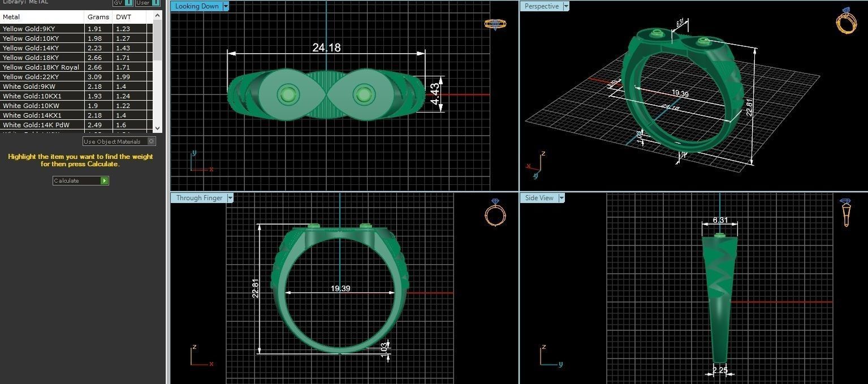Sort by the Metal column header
The height and width of the screenshot is (384, 868).
coord(42,17)
